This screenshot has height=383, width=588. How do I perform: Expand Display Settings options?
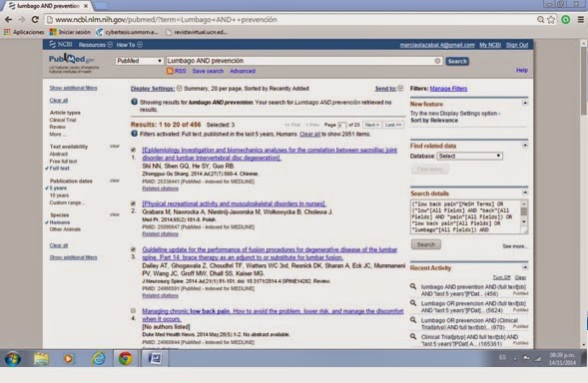point(156,89)
